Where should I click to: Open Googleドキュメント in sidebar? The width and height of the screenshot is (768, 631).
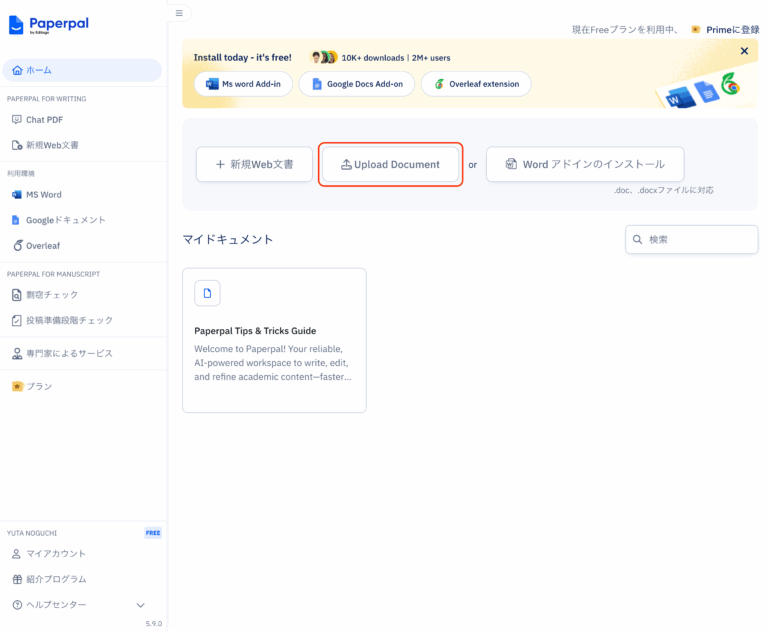pos(65,220)
